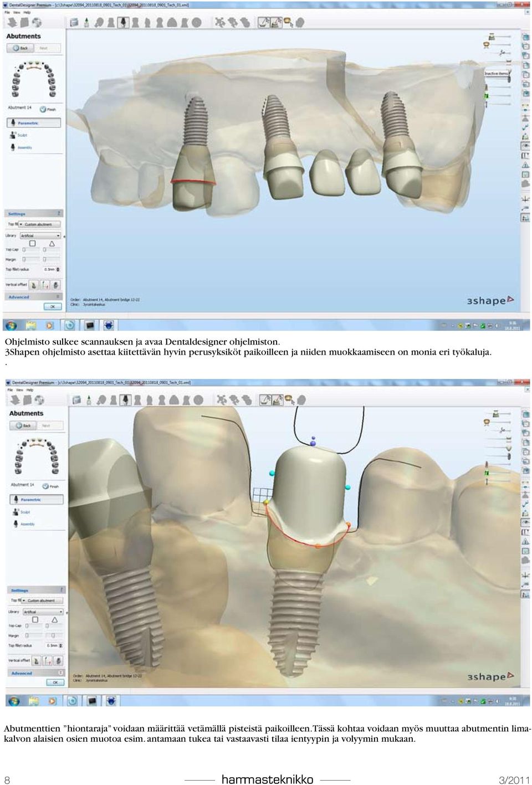The height and width of the screenshot is (785, 532).
Task: Select the square shape option, lower settings
Action: 35,620
